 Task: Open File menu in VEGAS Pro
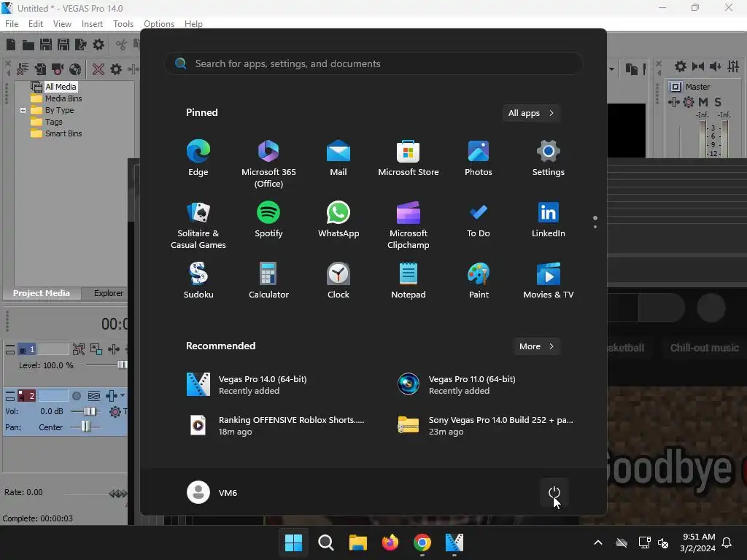point(12,24)
